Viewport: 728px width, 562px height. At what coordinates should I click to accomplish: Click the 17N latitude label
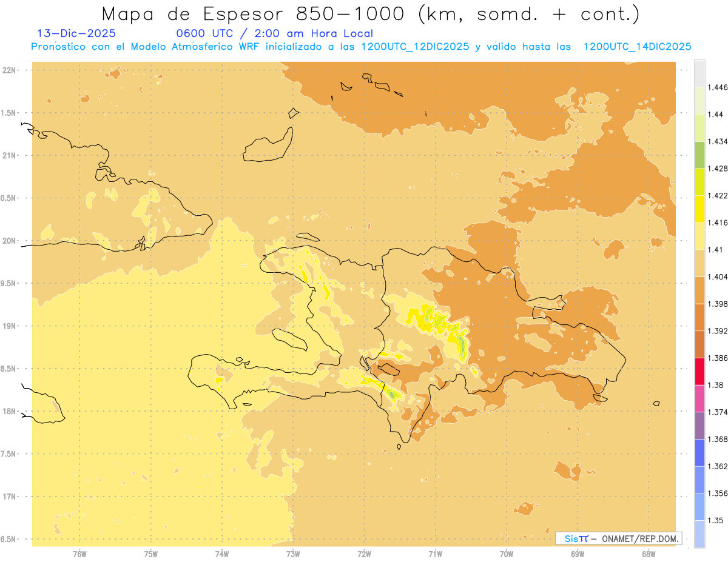[9, 497]
